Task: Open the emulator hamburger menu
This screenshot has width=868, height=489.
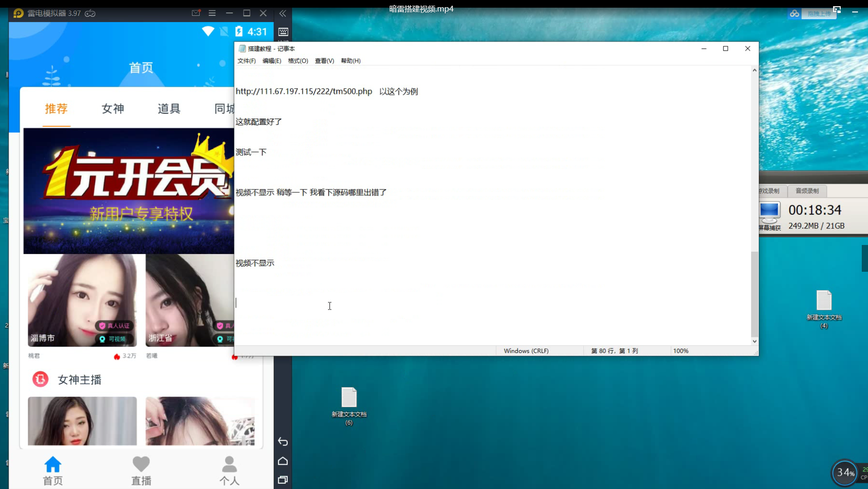Action: coord(212,13)
